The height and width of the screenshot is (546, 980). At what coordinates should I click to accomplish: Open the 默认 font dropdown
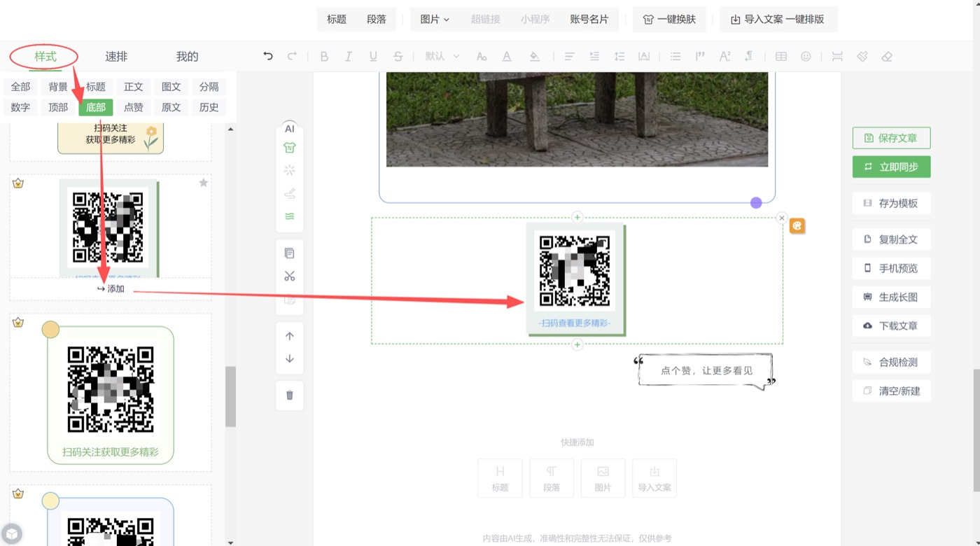coord(442,57)
